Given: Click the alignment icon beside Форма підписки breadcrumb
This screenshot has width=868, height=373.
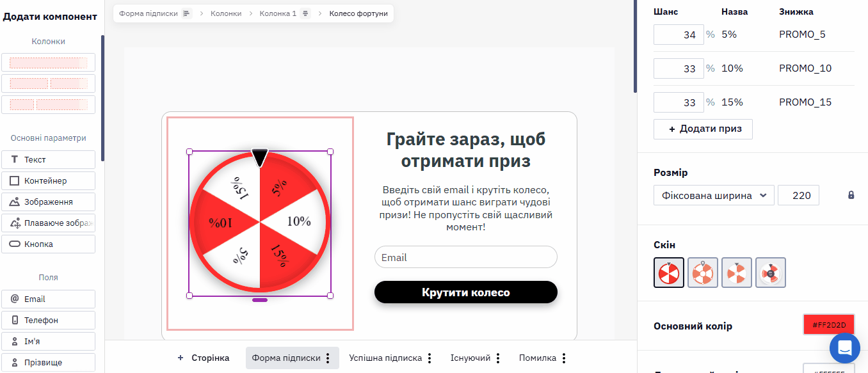Looking at the screenshot, I should [187, 13].
